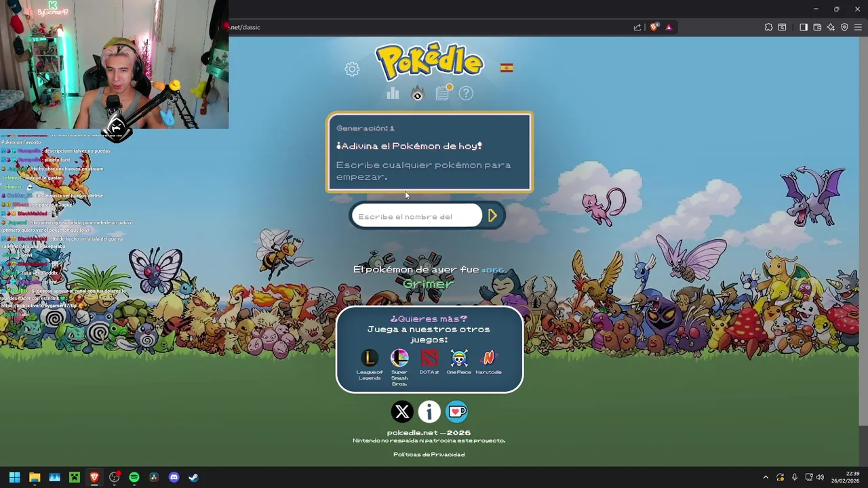Open the DOTA 2 game icon
The image size is (868, 488).
[429, 357]
